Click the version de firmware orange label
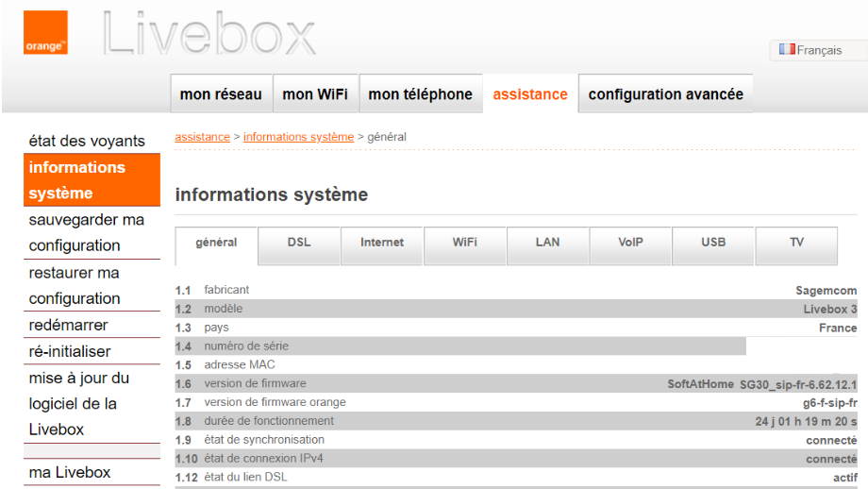This screenshot has width=868, height=489. [x=275, y=402]
